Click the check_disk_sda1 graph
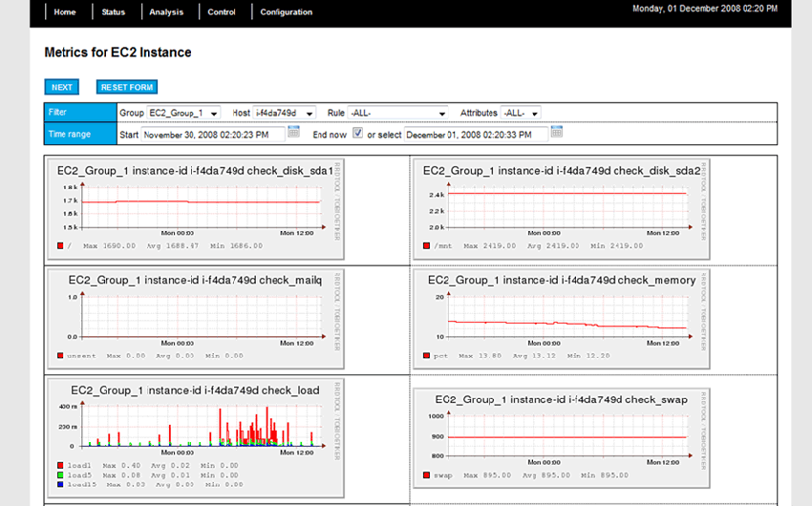 tap(196, 209)
